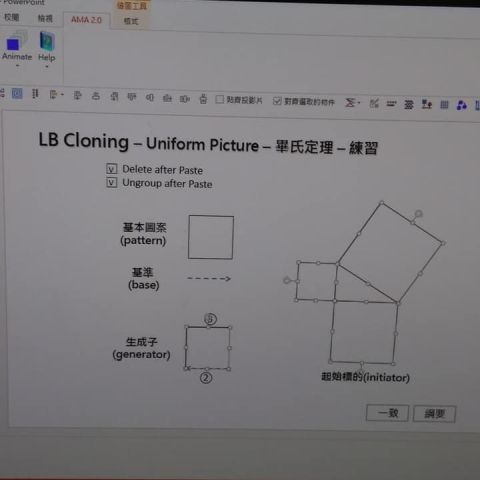
Task: Open dropdown arrow beside the align icon
Action: (x=62, y=95)
